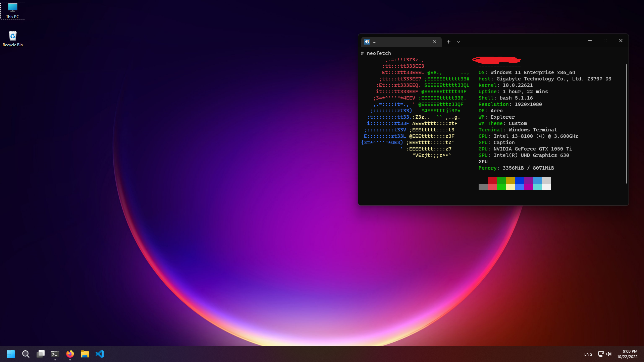The height and width of the screenshot is (362, 644).
Task: Click the 'DE: Aero' line
Action: pos(490,111)
